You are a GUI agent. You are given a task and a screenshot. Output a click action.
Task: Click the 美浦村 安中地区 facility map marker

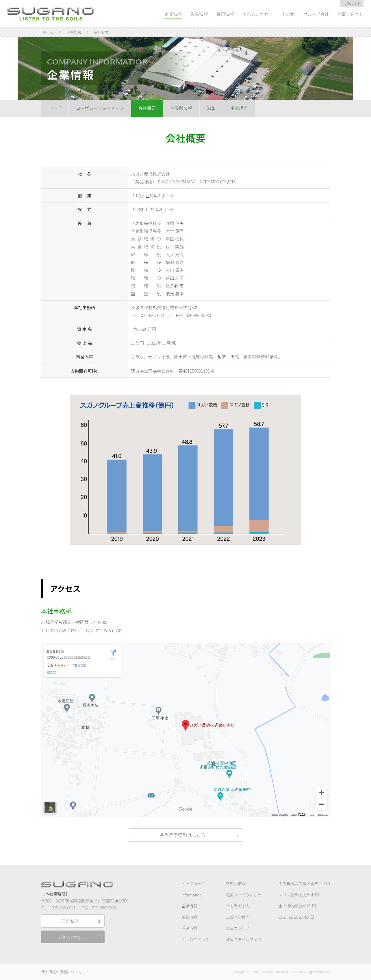[x=229, y=773]
